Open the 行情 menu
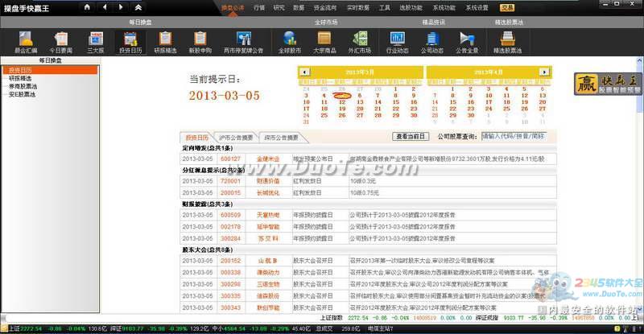 tap(259, 8)
